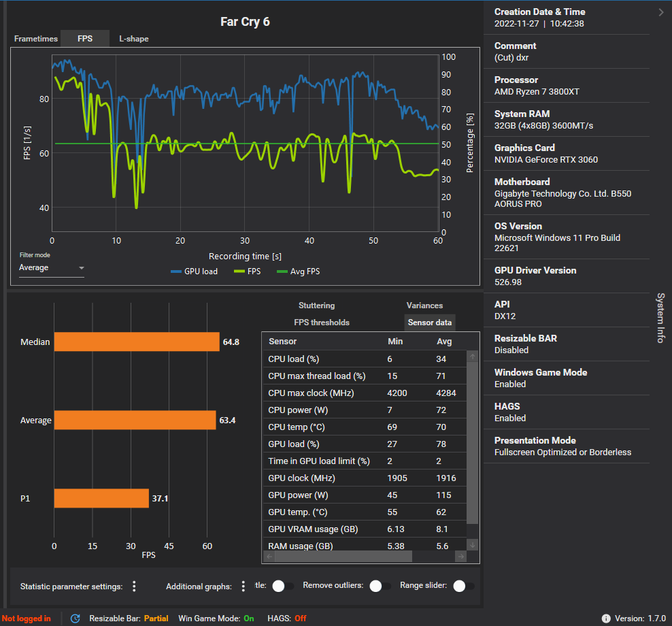Click the HAGS Off status
The image size is (672, 626).
287,619
